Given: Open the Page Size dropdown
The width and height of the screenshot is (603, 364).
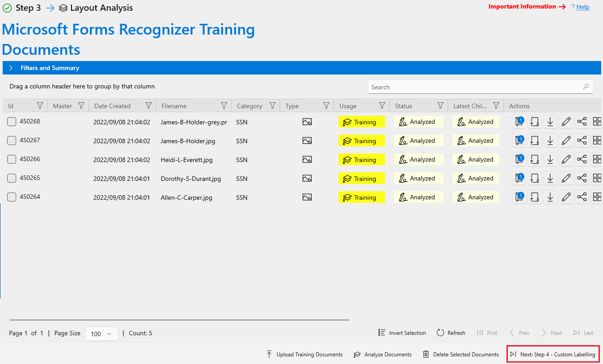Looking at the screenshot, I should pyautogui.click(x=101, y=334).
